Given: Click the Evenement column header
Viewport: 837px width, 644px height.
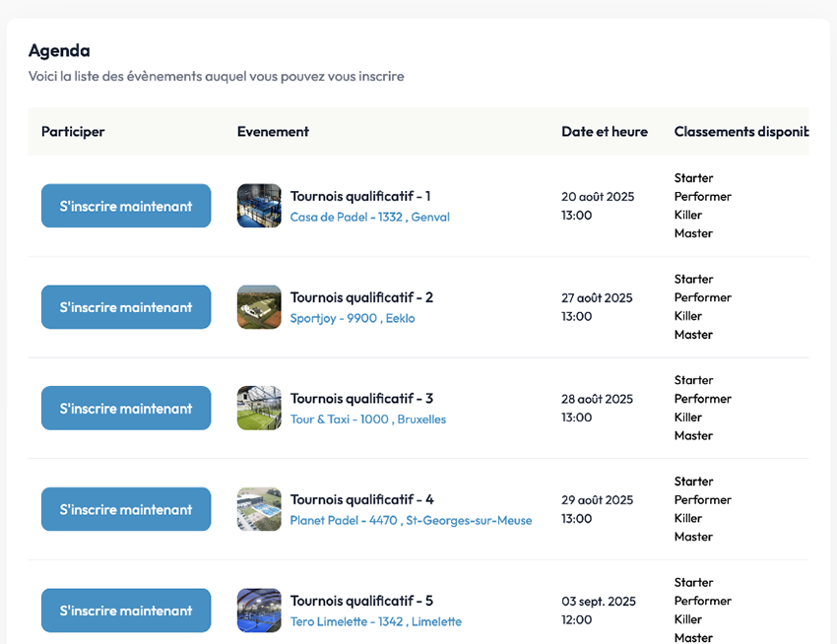Looking at the screenshot, I should 273,132.
